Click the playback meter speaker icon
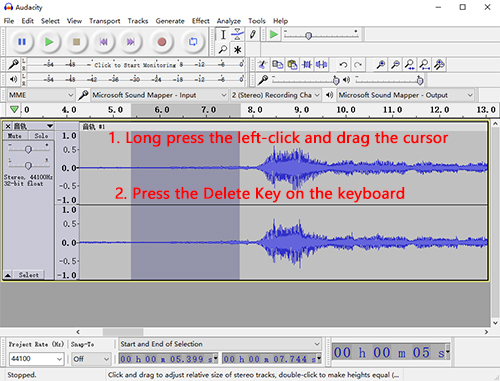This screenshot has height=381, width=500. 13,79
